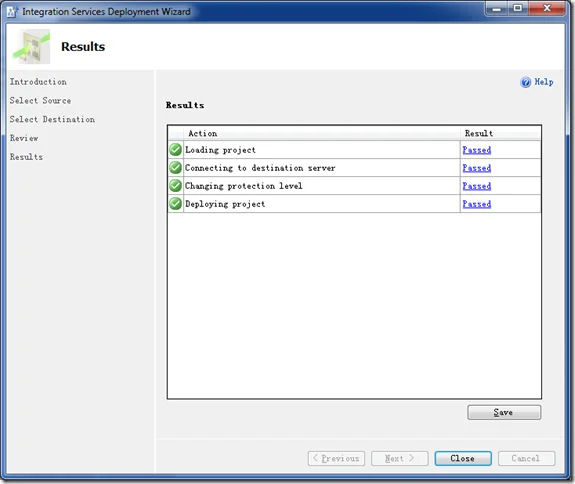
Task: Click the deployment wizard logo beside Results heading
Action: [x=32, y=47]
